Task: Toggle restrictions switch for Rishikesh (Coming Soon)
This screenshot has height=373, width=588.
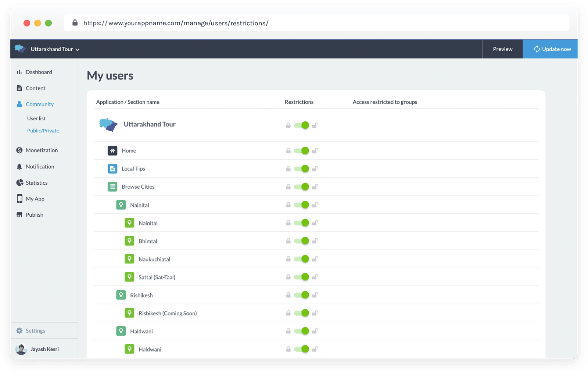Action: [x=302, y=313]
